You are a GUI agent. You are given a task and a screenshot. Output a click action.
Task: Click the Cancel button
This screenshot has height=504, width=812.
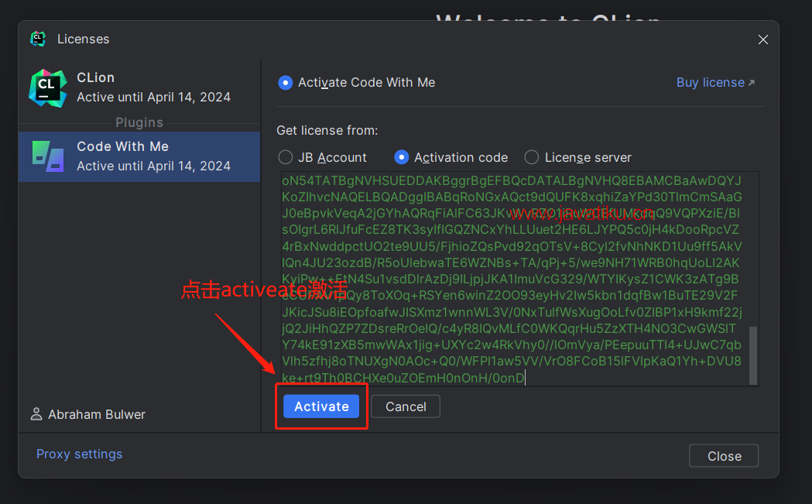(406, 406)
